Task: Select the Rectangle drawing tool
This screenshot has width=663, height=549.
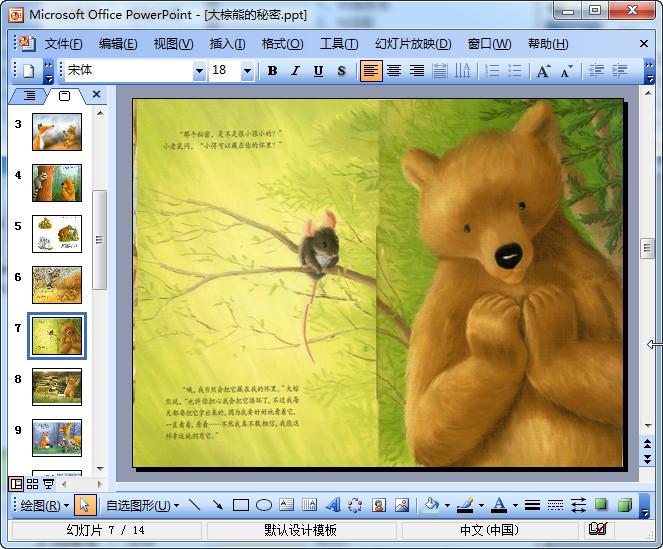Action: tap(240, 505)
